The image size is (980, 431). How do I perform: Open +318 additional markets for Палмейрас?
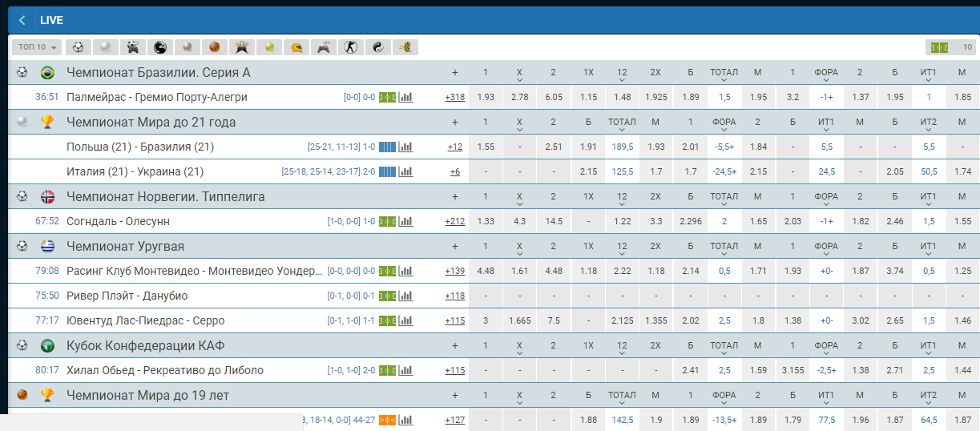click(455, 97)
